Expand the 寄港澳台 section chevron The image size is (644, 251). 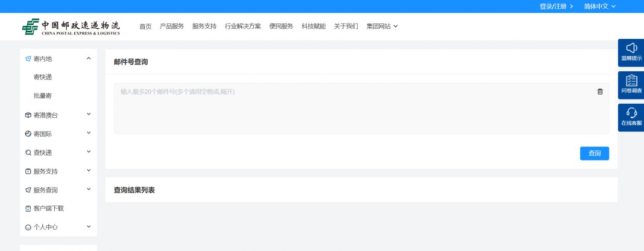[89, 114]
